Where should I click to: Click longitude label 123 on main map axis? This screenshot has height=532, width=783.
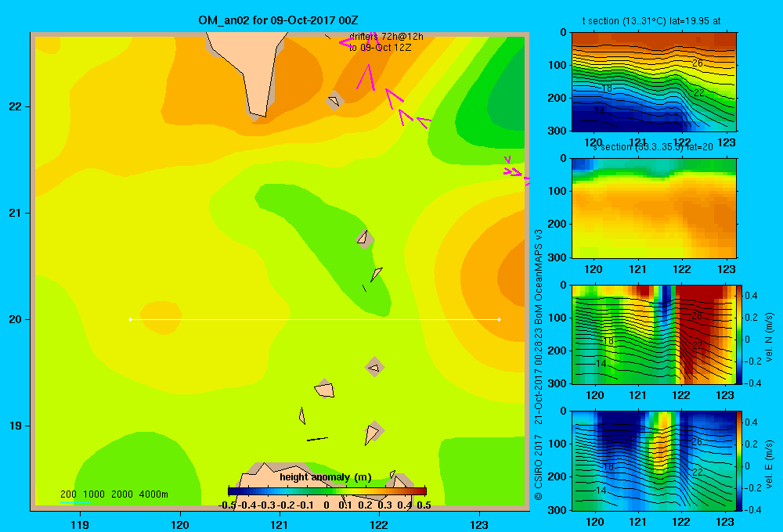(479, 525)
